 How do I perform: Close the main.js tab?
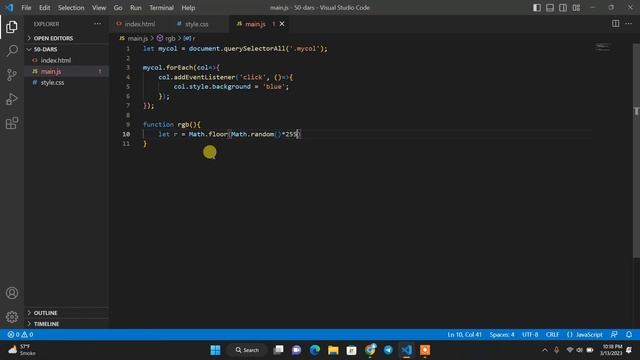coord(282,24)
